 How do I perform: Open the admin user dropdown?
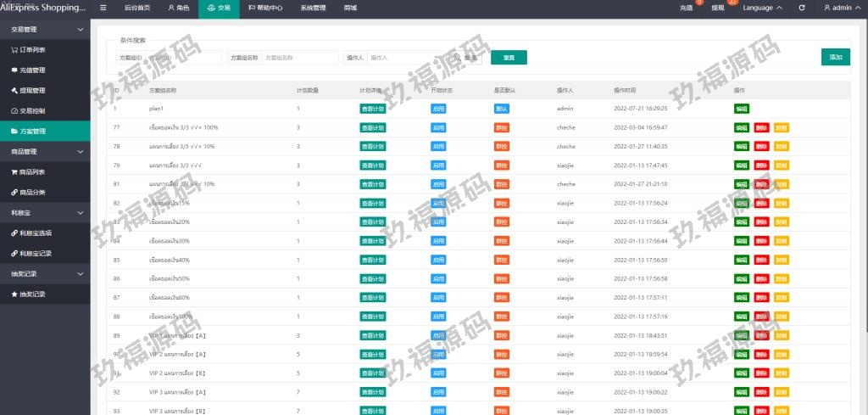[841, 8]
